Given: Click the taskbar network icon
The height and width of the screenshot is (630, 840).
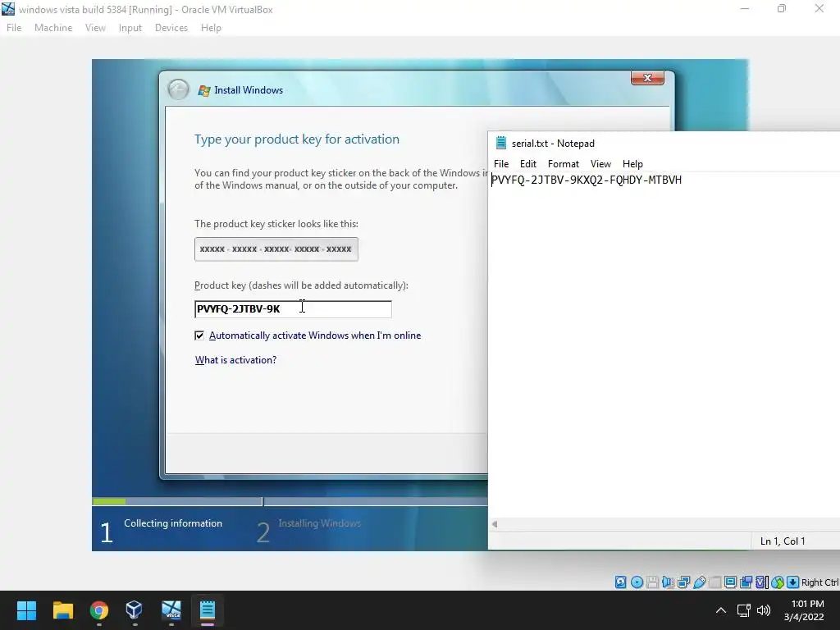Looking at the screenshot, I should point(743,610).
